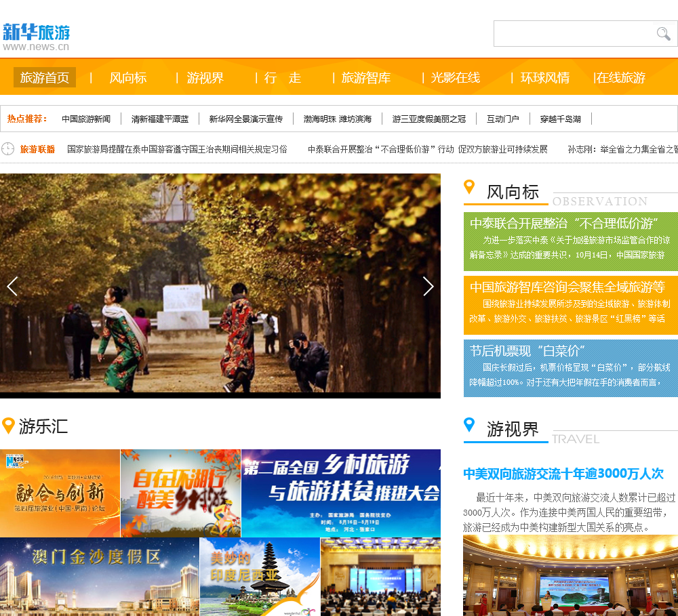678x616 pixels.
Task: Open the 环球风情 navigation item
Action: [545, 78]
